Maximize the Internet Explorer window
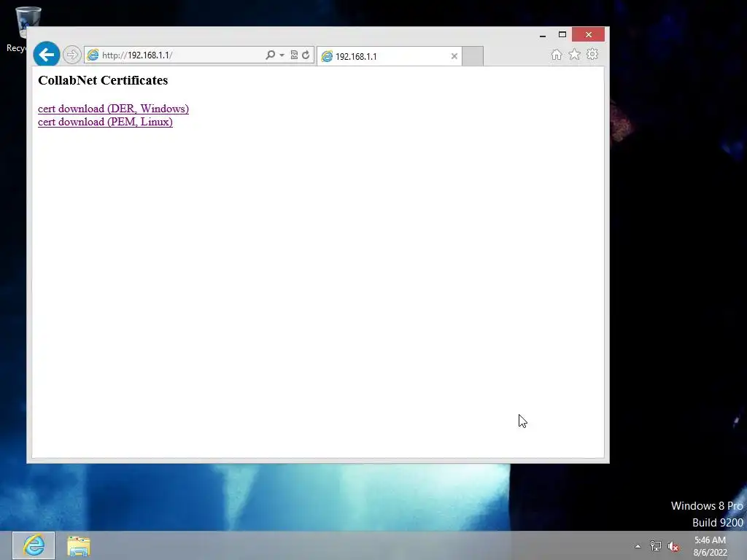The image size is (747, 560). (562, 34)
